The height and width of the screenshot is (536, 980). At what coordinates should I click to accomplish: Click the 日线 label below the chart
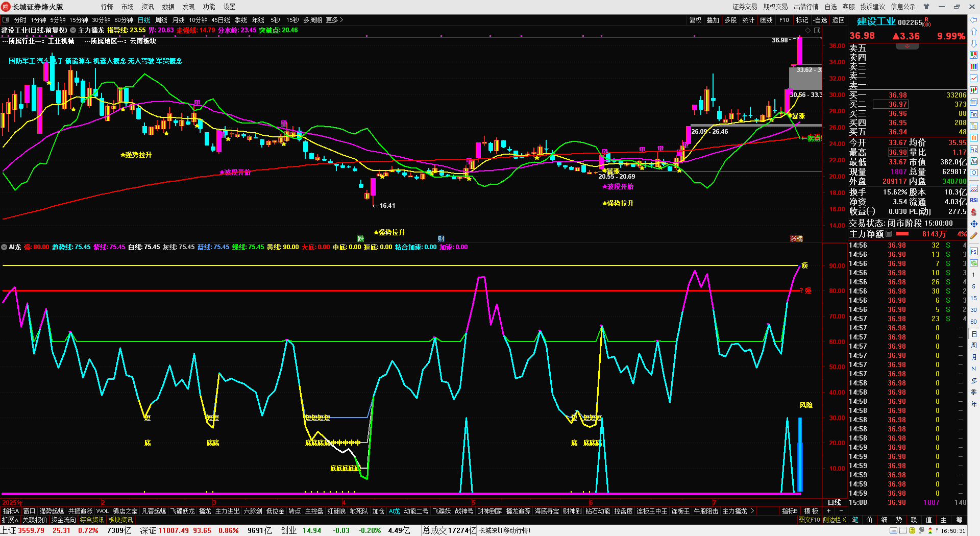(835, 503)
